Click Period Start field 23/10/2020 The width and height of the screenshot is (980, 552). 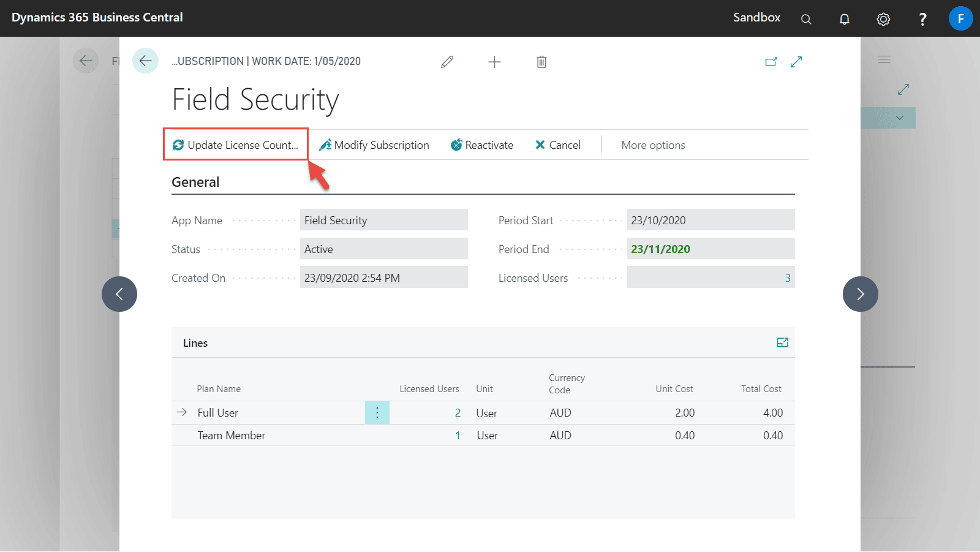pyautogui.click(x=711, y=220)
